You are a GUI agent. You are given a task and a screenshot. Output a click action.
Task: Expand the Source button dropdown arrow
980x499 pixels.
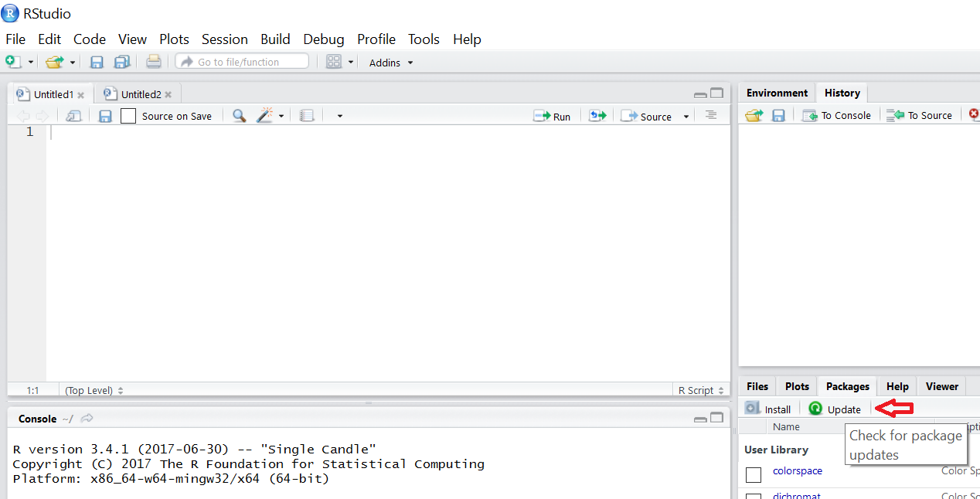685,116
